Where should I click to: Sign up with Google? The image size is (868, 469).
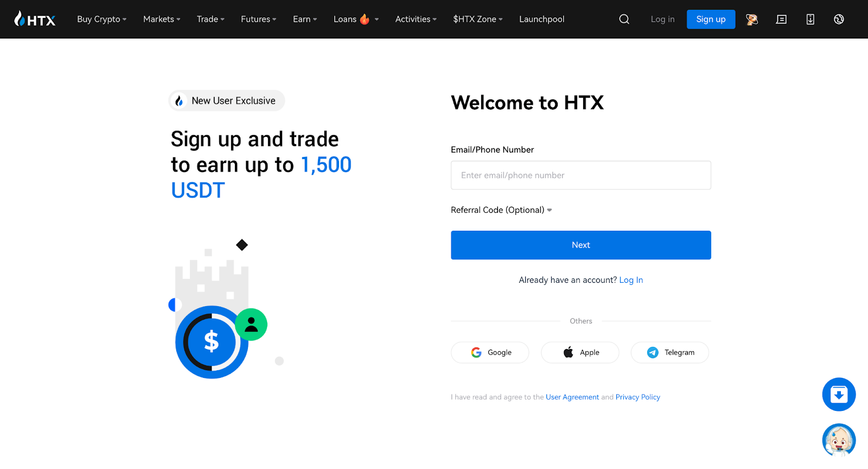click(490, 352)
